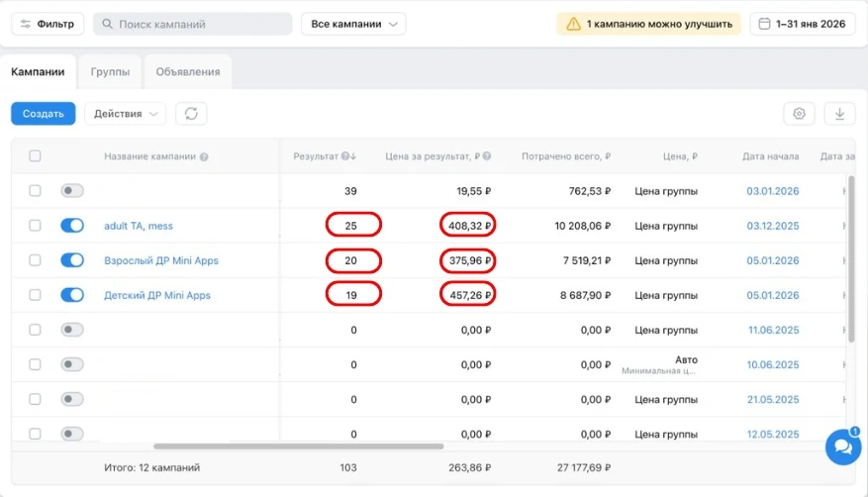Tick the checkbox for Детский ДР Mini Apps
Screen dimensions: 868x497
point(35,295)
